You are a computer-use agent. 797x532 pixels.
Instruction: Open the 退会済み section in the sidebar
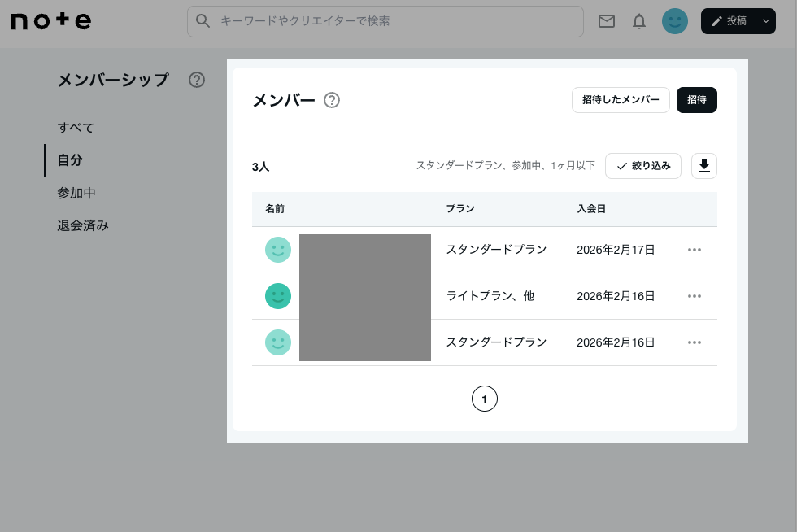(83, 225)
